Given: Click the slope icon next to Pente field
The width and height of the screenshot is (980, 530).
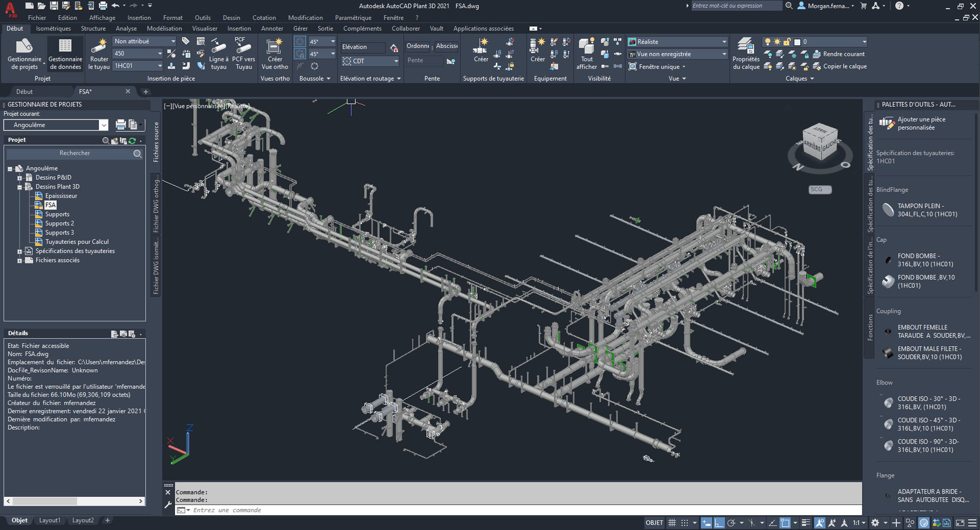Looking at the screenshot, I should tap(451, 61).
